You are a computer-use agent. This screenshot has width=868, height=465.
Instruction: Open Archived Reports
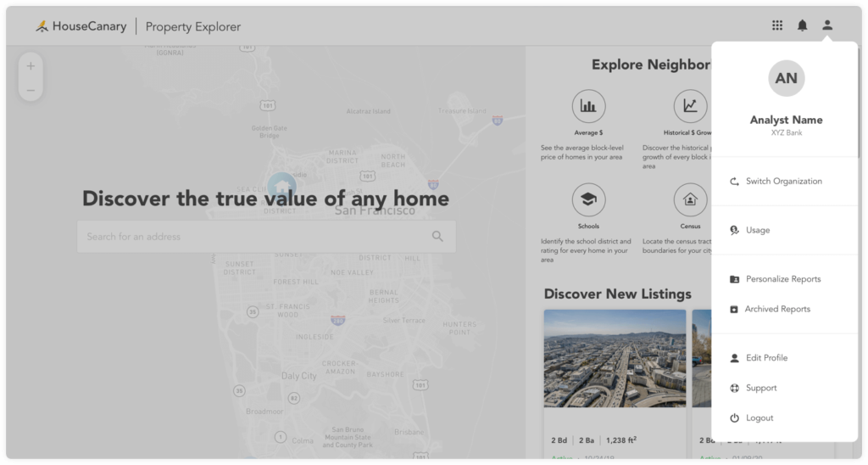click(776, 310)
